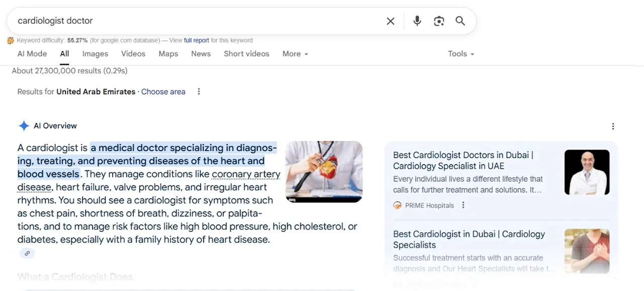Switch to the AI Mode tab
The image size is (644, 291).
click(x=32, y=54)
